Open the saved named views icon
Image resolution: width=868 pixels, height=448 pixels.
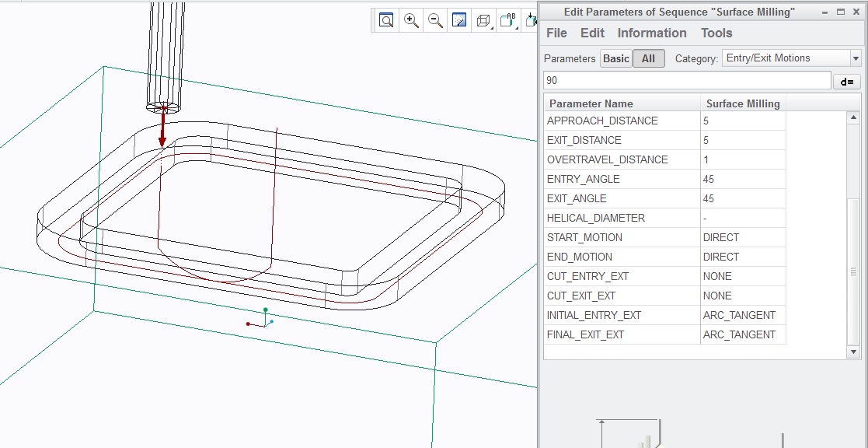tap(508, 20)
